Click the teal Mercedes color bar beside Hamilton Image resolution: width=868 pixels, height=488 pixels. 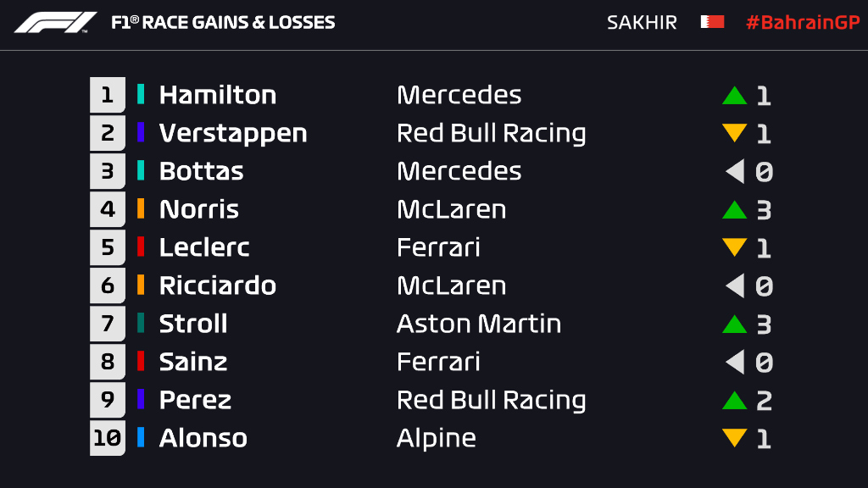[141, 94]
